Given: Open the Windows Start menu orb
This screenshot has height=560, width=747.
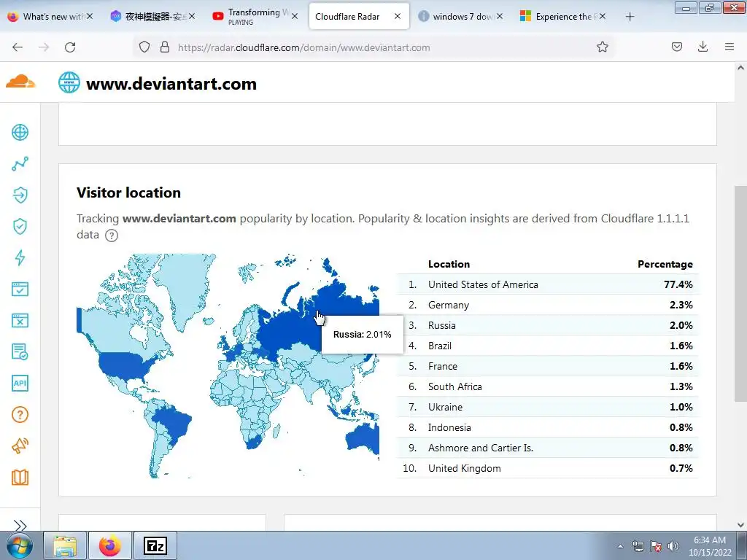Looking at the screenshot, I should pyautogui.click(x=20, y=545).
